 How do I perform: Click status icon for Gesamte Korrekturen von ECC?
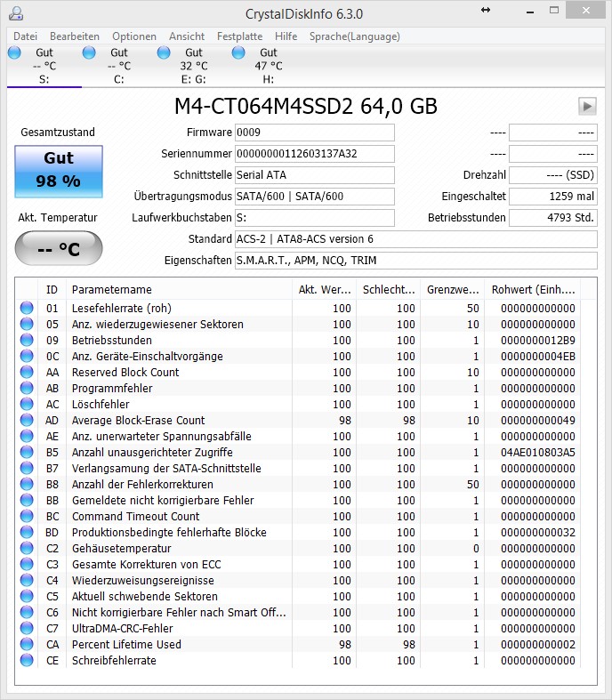[27, 564]
